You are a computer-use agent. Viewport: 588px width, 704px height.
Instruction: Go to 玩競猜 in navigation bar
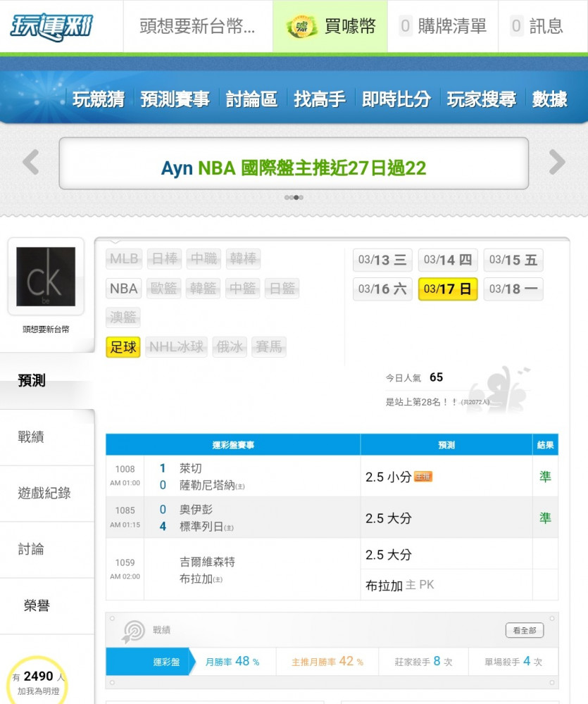pos(99,99)
